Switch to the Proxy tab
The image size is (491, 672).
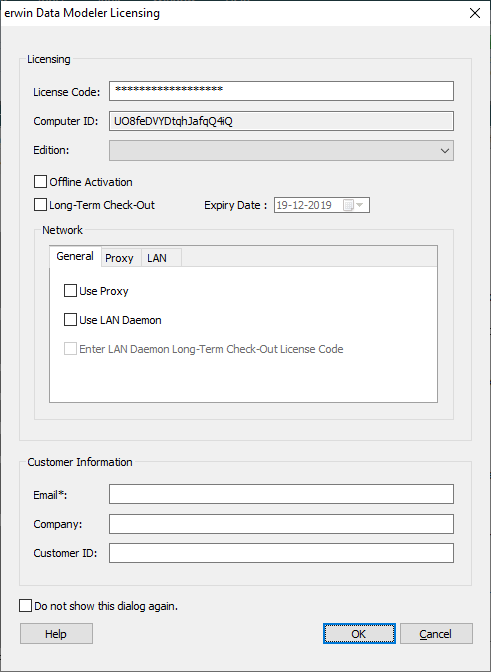119,258
